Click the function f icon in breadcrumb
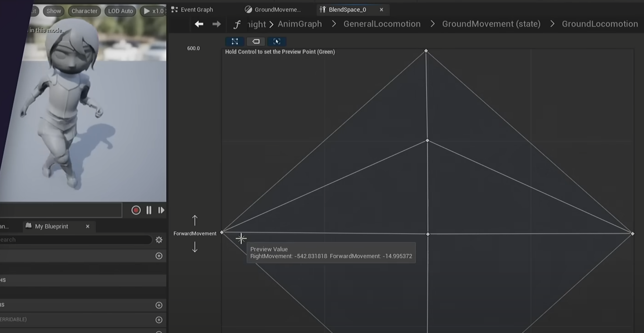 (x=237, y=24)
